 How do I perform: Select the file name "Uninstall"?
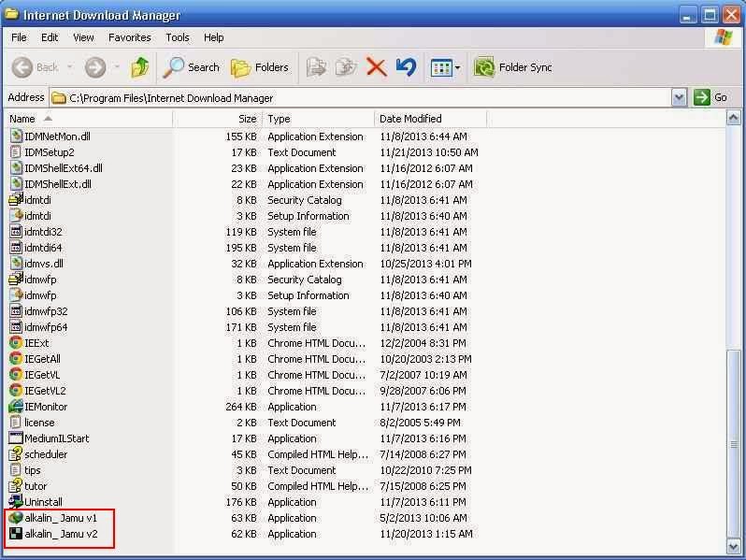point(43,502)
